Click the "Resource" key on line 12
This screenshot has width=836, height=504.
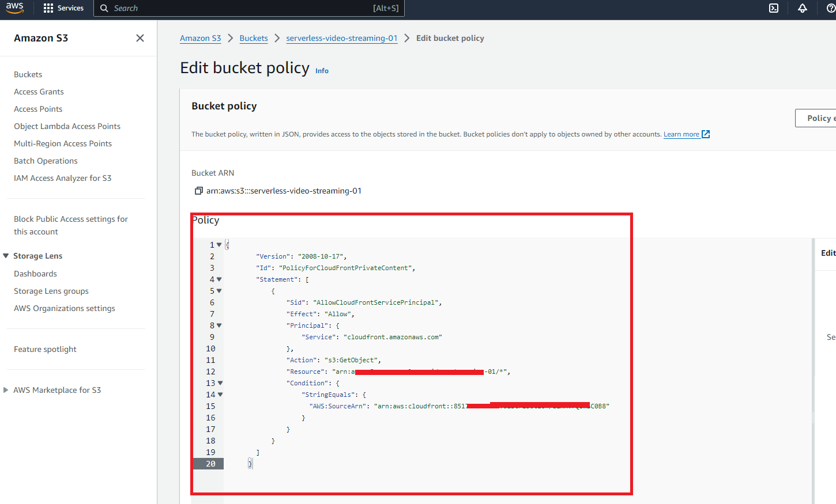305,372
